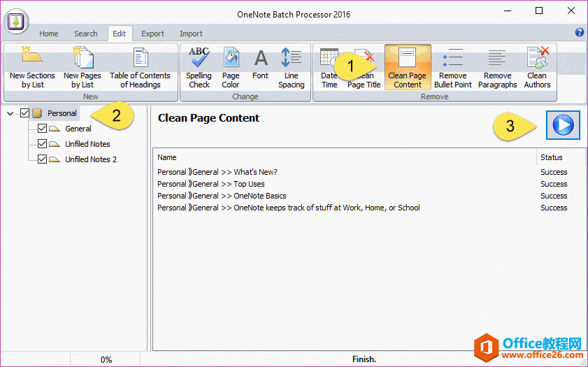588x367 pixels.
Task: Switch to the Import tab
Action: [191, 34]
